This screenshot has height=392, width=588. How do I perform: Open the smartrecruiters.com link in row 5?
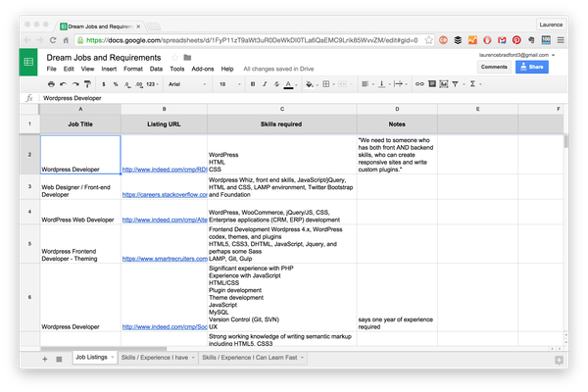165,259
